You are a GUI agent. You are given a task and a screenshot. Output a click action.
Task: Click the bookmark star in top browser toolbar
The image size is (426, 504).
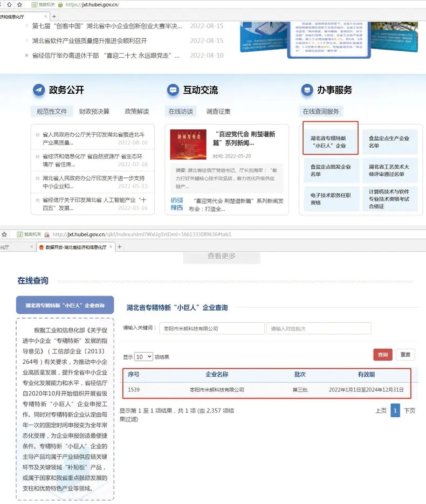tap(19, 4)
